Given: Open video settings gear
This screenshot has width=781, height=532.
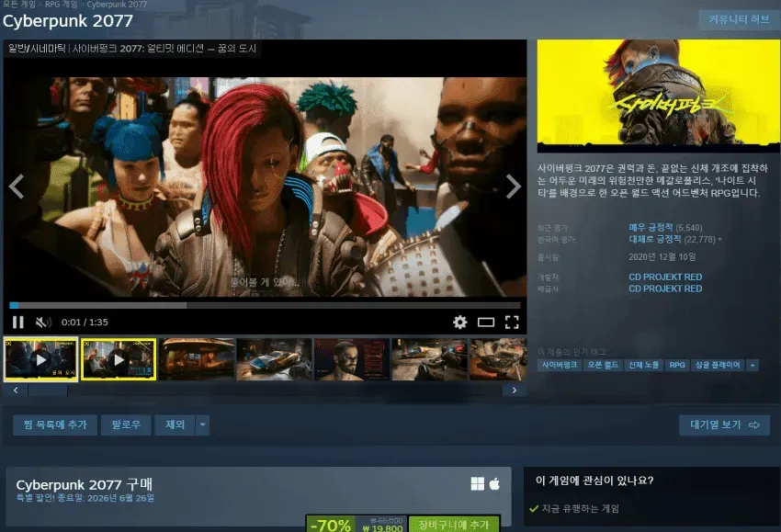Looking at the screenshot, I should [x=459, y=323].
